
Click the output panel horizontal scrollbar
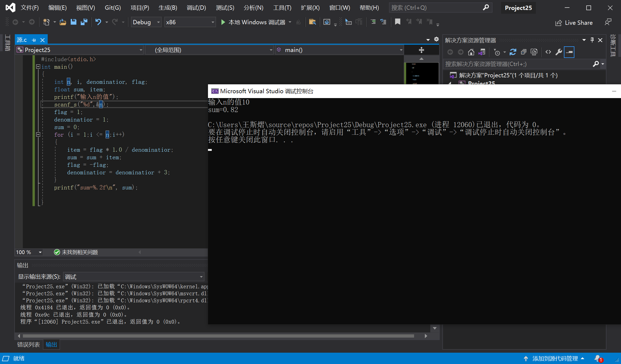[218, 336]
